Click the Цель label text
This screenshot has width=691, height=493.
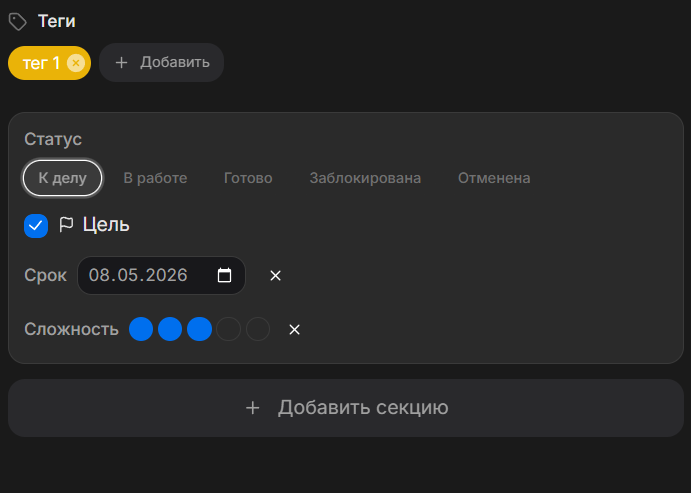click(x=106, y=225)
